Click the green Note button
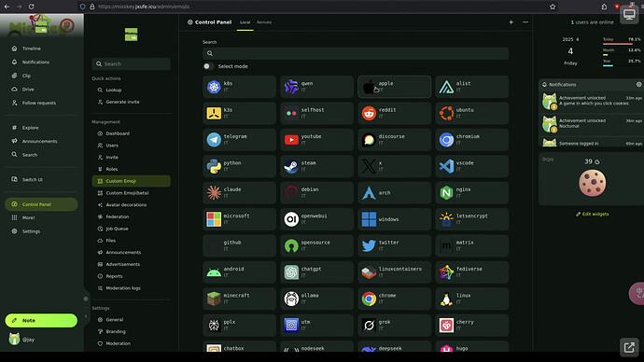644x362 pixels. [x=41, y=321]
